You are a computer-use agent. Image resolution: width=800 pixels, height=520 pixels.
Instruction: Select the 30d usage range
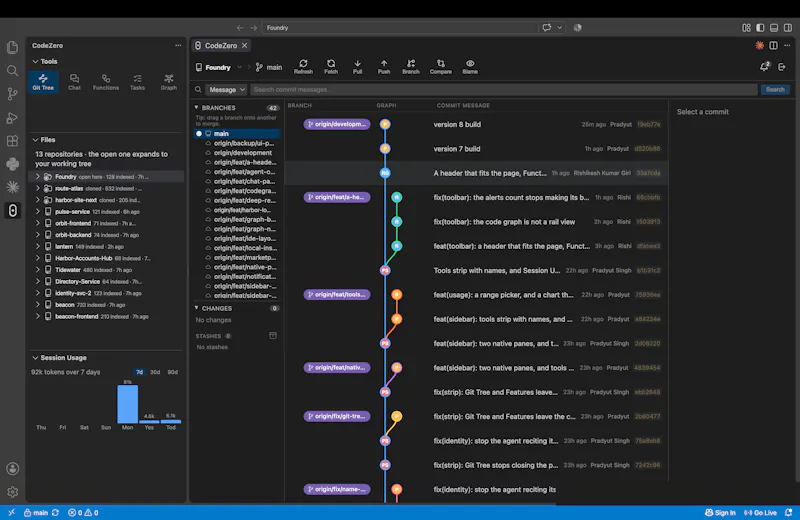click(155, 372)
